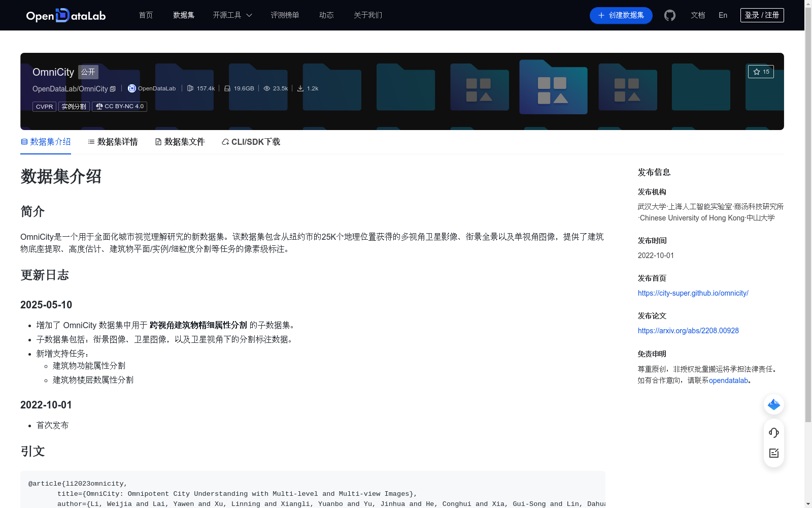The height and width of the screenshot is (508, 812).
Task: Click the scrollbar down arrow
Action: tap(808, 504)
